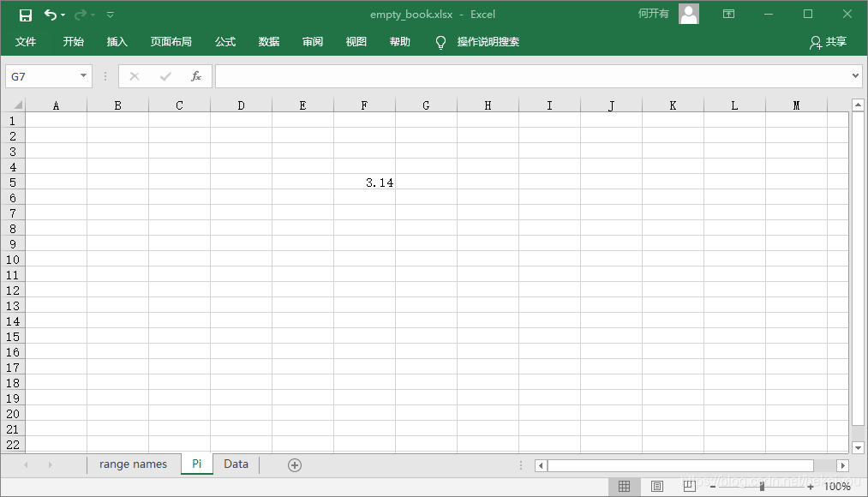Open the 数据 ribbon tab
The width and height of the screenshot is (868, 497).
coord(269,41)
